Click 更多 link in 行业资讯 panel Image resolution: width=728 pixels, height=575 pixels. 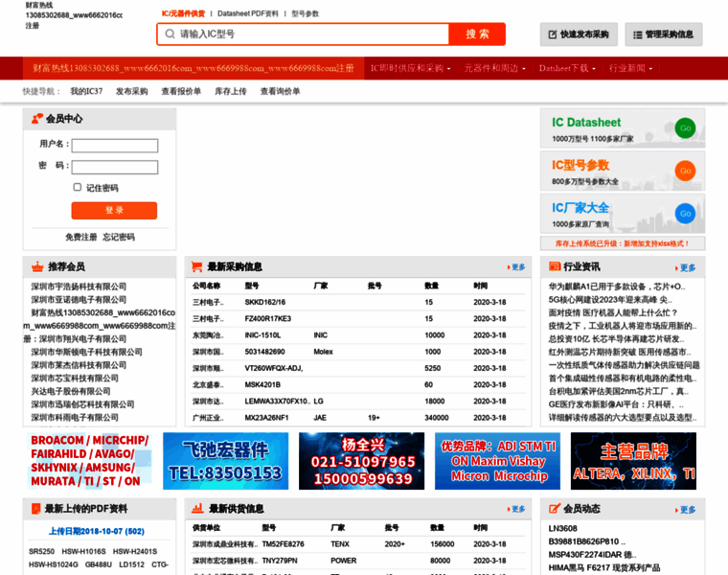[x=686, y=267]
